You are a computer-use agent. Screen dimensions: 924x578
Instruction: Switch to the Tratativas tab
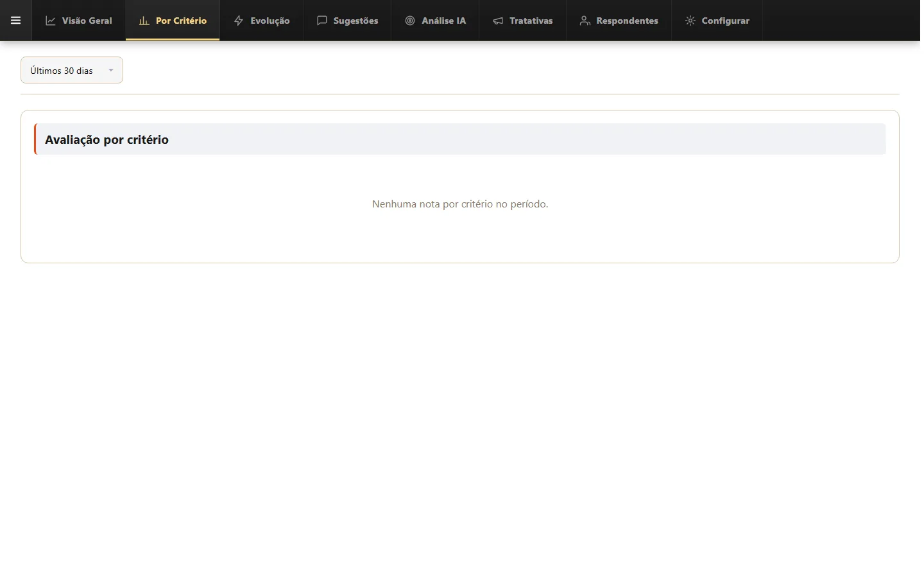coord(523,21)
